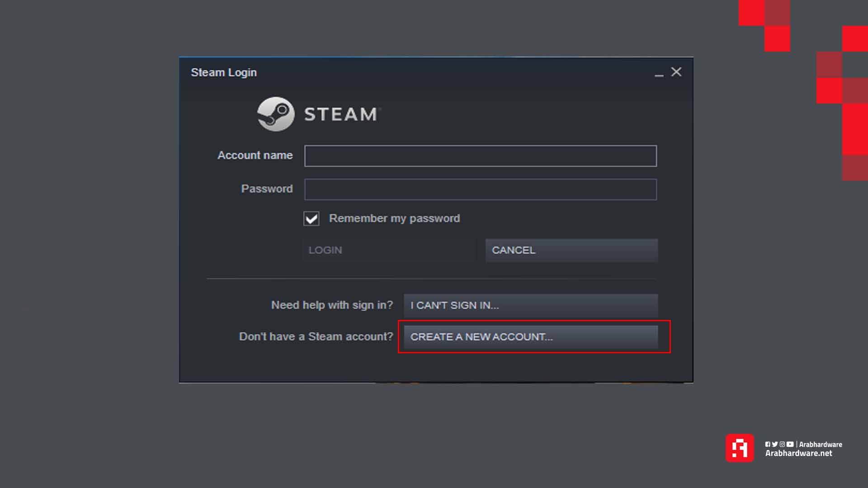The image size is (868, 488).
Task: Click the Account name label
Action: tap(255, 155)
